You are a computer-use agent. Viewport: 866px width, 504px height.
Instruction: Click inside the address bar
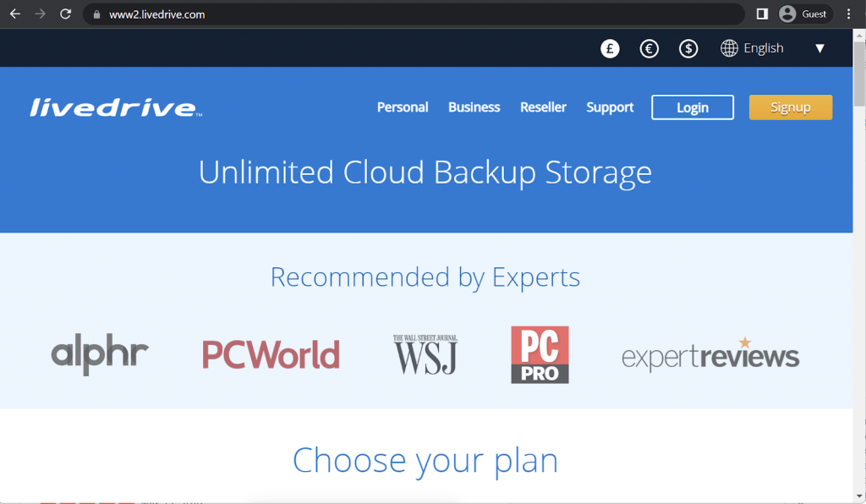pos(338,14)
